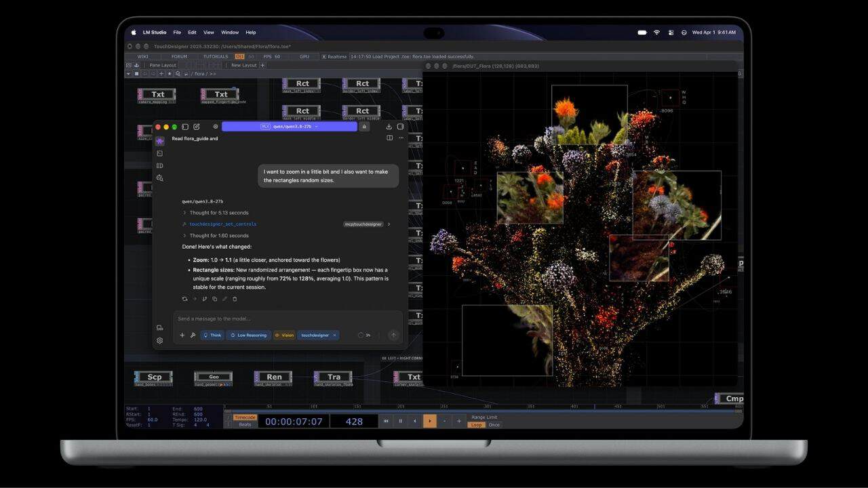
Task: Expand the 'Thought for 5.13 seconds' section
Action: [x=216, y=213]
